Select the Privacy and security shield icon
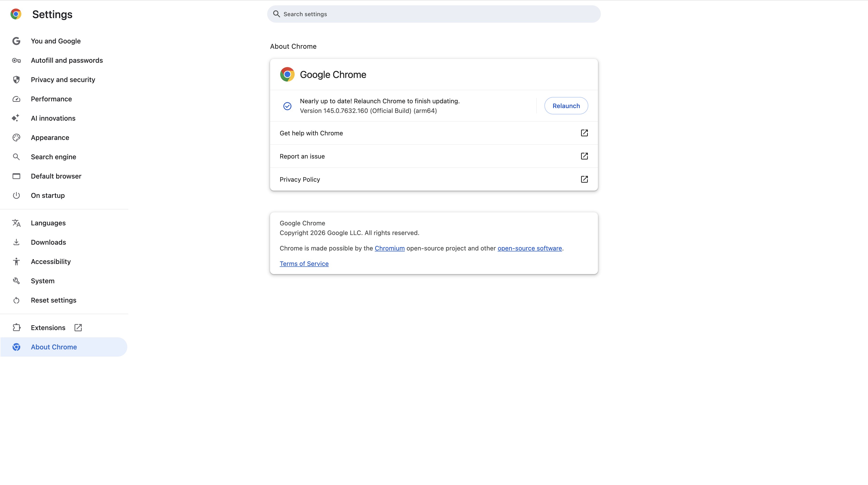868x485 pixels. tap(16, 80)
